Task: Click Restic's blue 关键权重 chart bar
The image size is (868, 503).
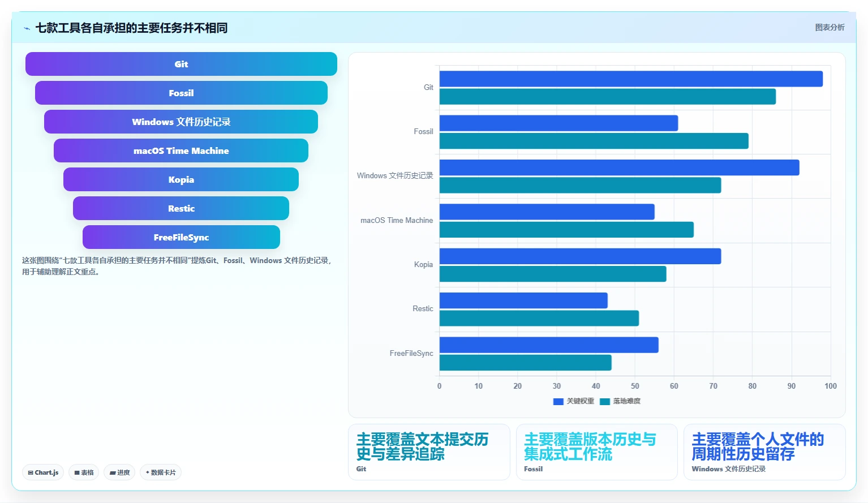Action: [523, 300]
